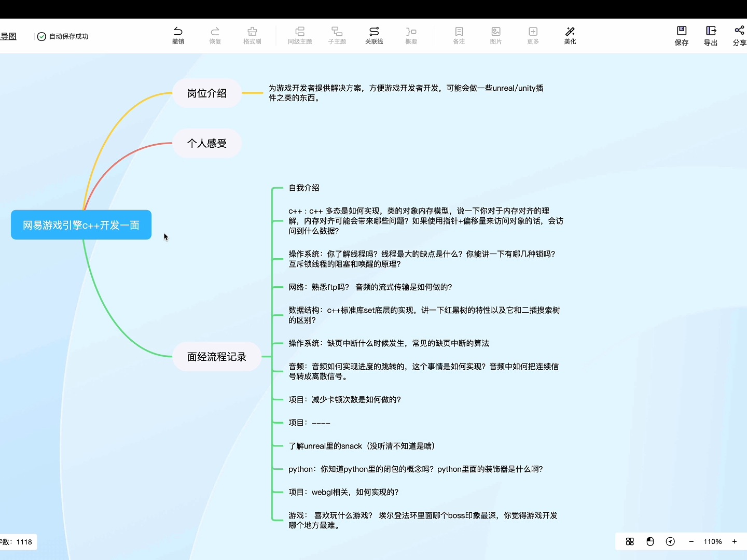This screenshot has width=747, height=560.
Task: Click the mouse mode icon in zoom bar
Action: point(650,541)
